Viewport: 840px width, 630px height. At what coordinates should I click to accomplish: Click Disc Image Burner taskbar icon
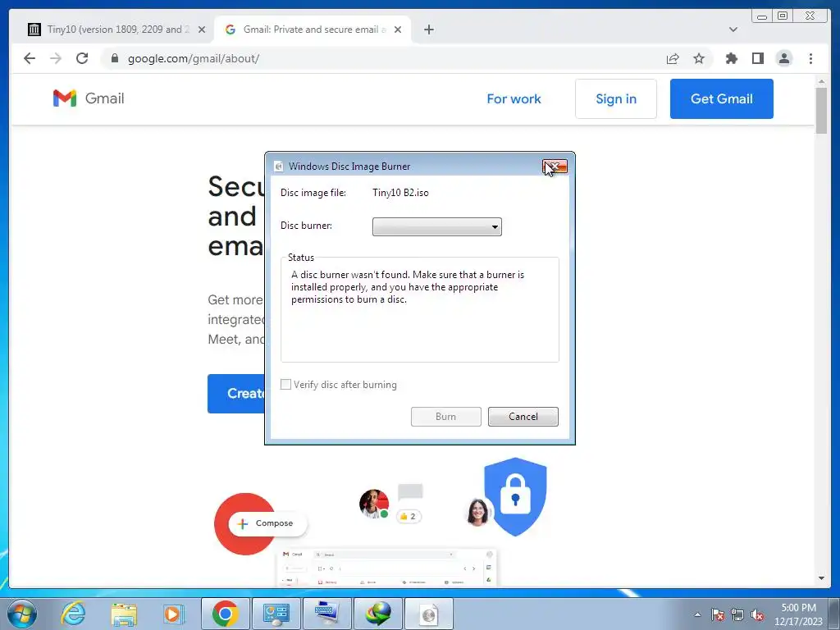click(x=428, y=614)
